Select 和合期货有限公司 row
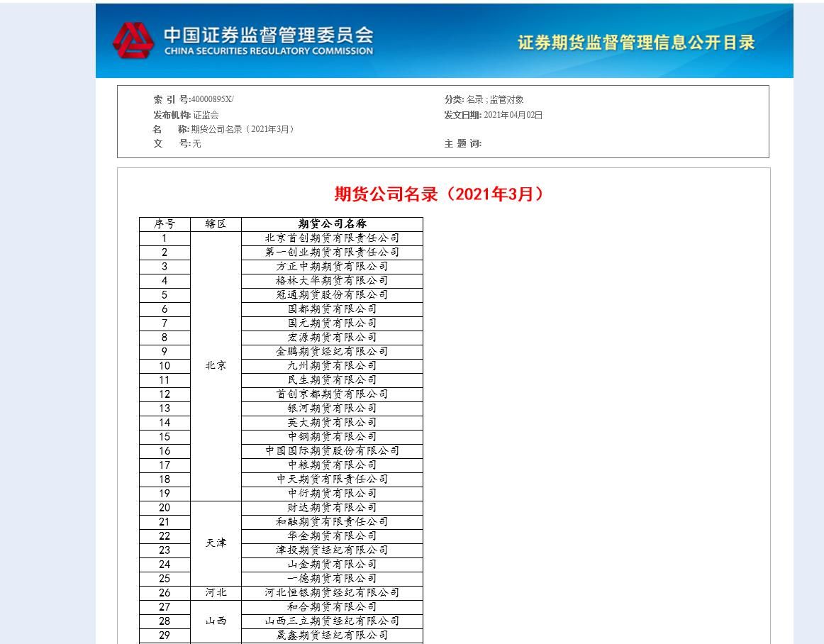The width and height of the screenshot is (824, 644). click(332, 607)
